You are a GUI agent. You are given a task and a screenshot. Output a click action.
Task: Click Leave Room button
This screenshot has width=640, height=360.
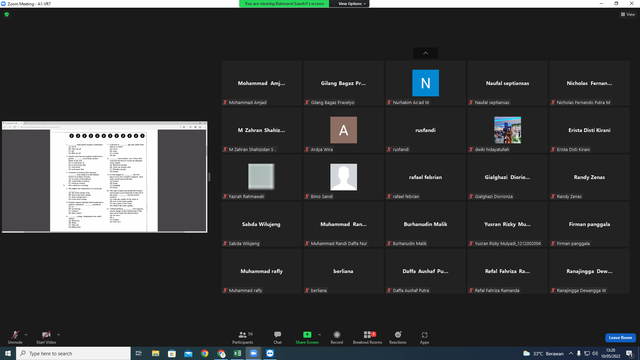click(620, 338)
